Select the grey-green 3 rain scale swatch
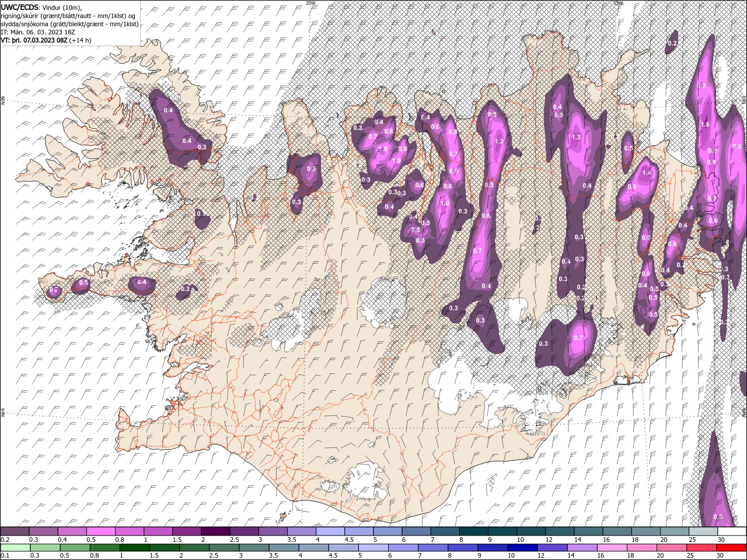This screenshot has height=560, width=747. coord(254,548)
